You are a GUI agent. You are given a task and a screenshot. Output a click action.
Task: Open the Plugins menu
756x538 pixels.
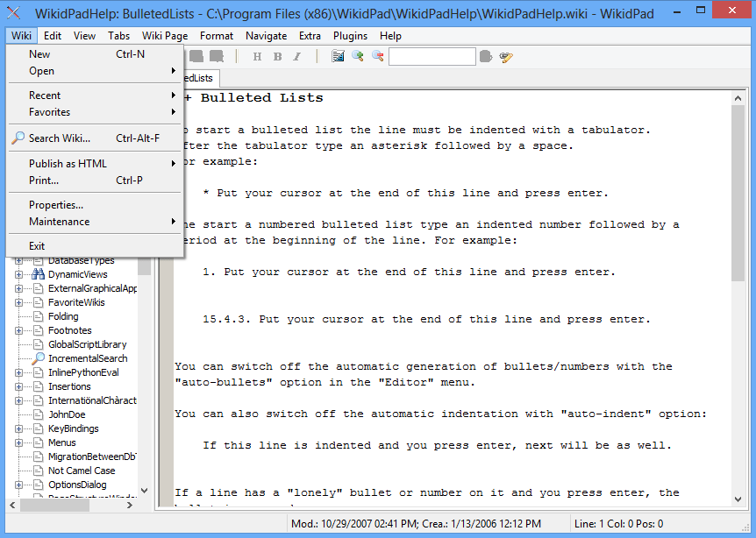(x=350, y=36)
